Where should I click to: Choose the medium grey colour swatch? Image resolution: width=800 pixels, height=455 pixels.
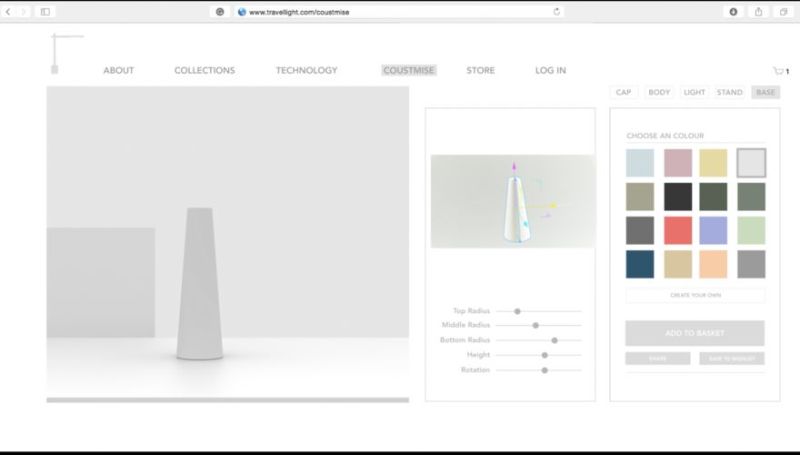[751, 264]
